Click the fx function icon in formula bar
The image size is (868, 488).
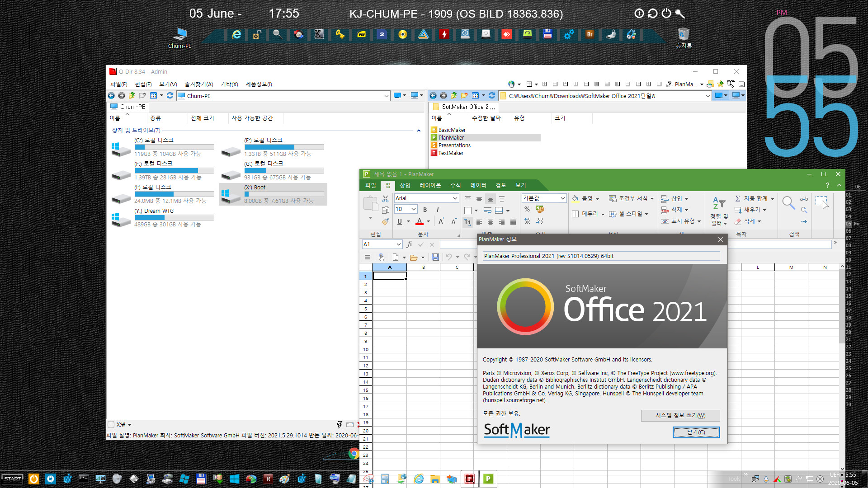pos(410,244)
